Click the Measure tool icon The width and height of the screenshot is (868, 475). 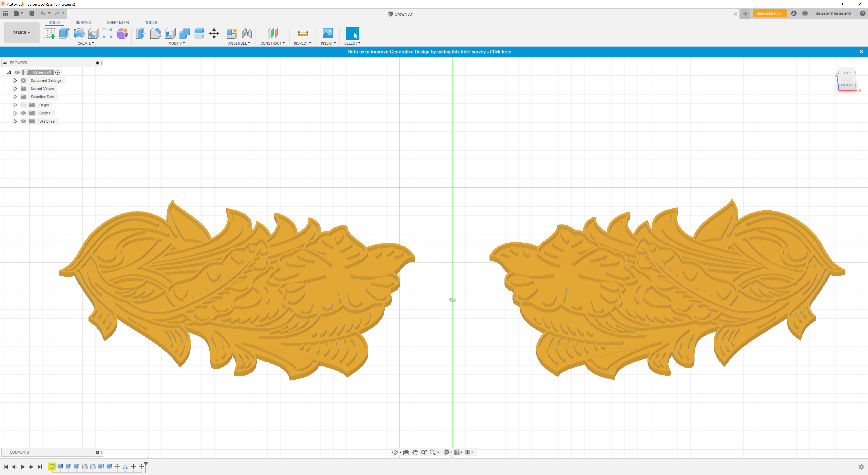coord(303,33)
